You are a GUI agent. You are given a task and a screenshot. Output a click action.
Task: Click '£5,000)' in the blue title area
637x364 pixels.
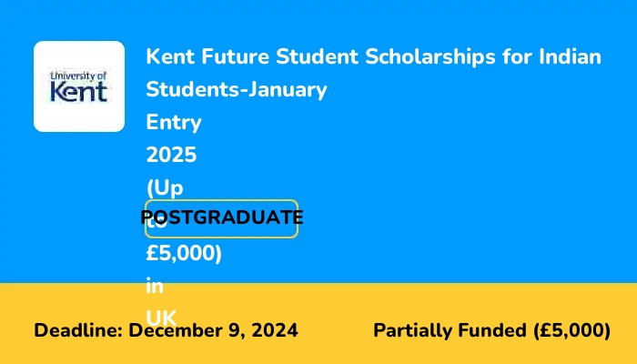pyautogui.click(x=185, y=254)
